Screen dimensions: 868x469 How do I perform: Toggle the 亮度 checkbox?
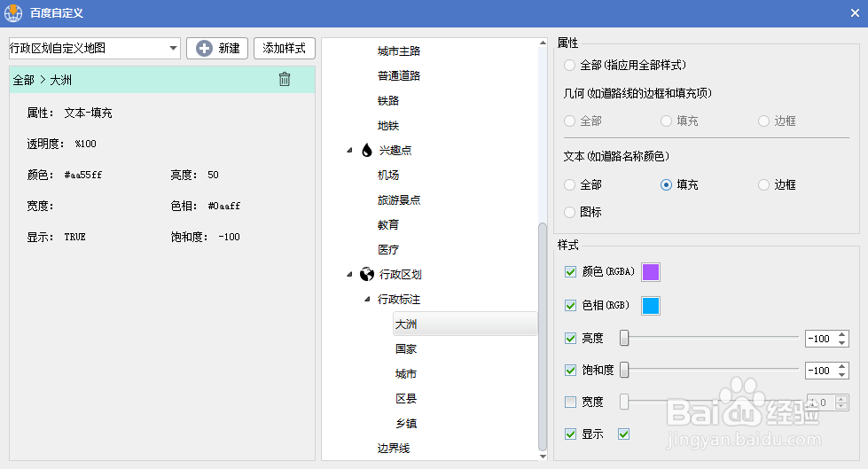click(x=570, y=339)
